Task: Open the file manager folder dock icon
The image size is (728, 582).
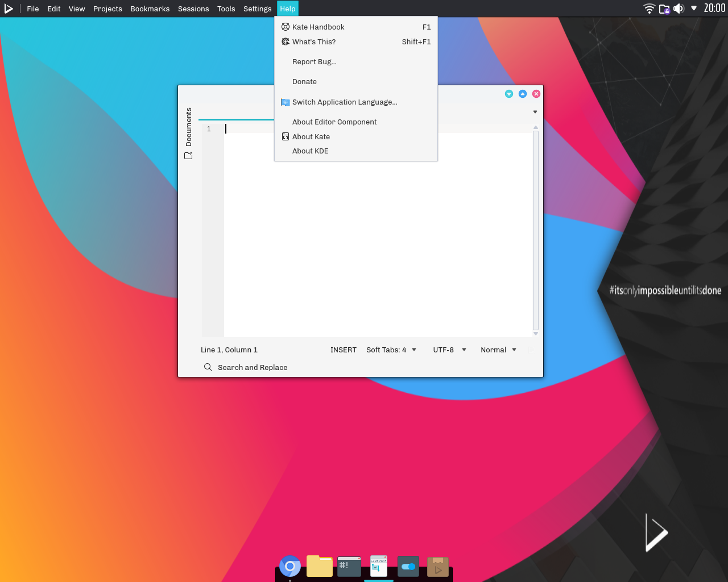Action: 320,566
